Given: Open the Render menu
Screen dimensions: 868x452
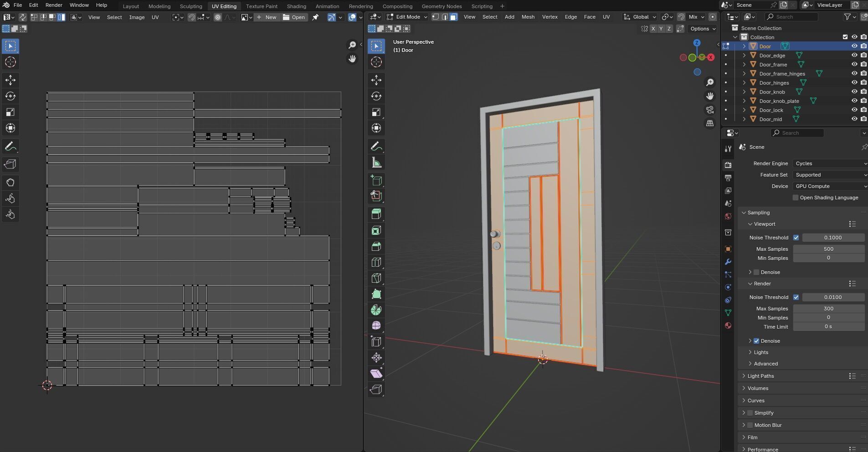Looking at the screenshot, I should (x=54, y=5).
